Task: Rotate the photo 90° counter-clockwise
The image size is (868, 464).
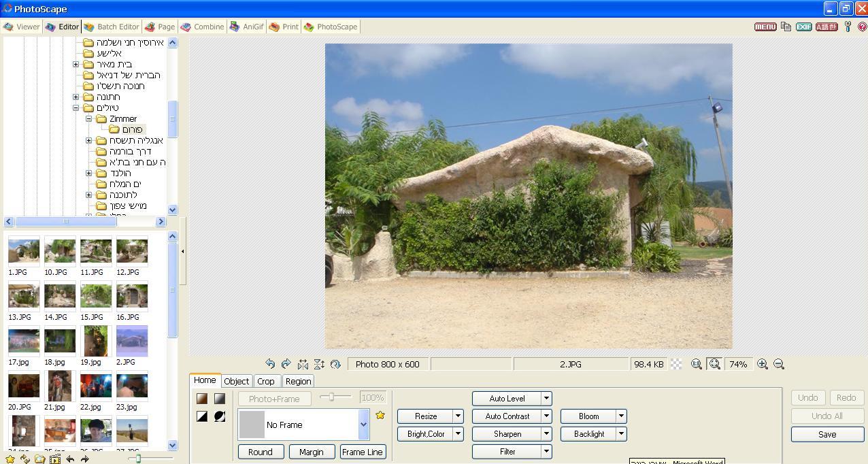Action: pyautogui.click(x=270, y=364)
